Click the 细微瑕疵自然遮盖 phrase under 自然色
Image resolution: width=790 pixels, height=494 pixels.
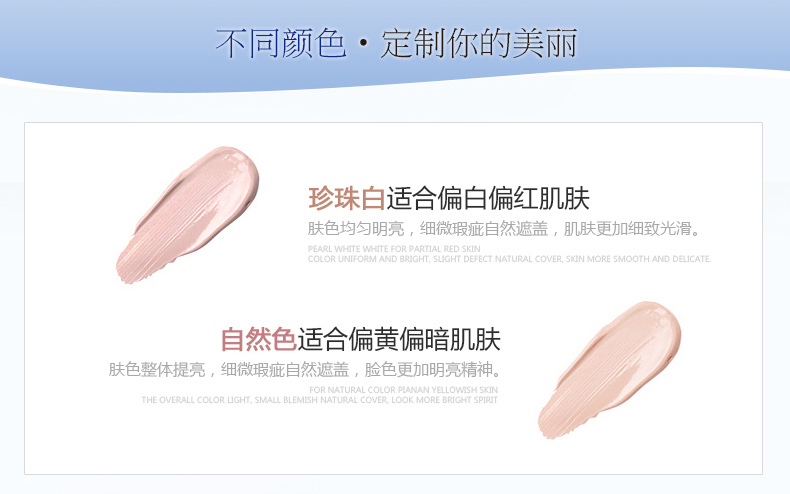[285, 369]
